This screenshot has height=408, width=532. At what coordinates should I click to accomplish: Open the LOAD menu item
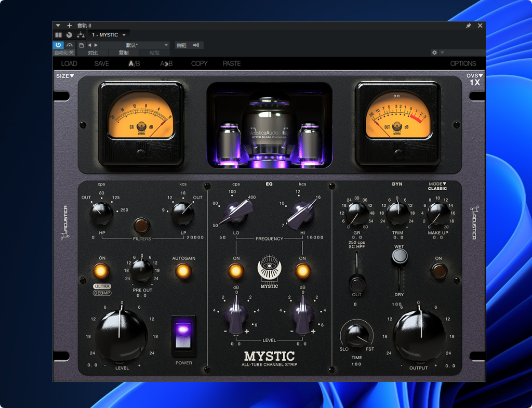click(69, 63)
